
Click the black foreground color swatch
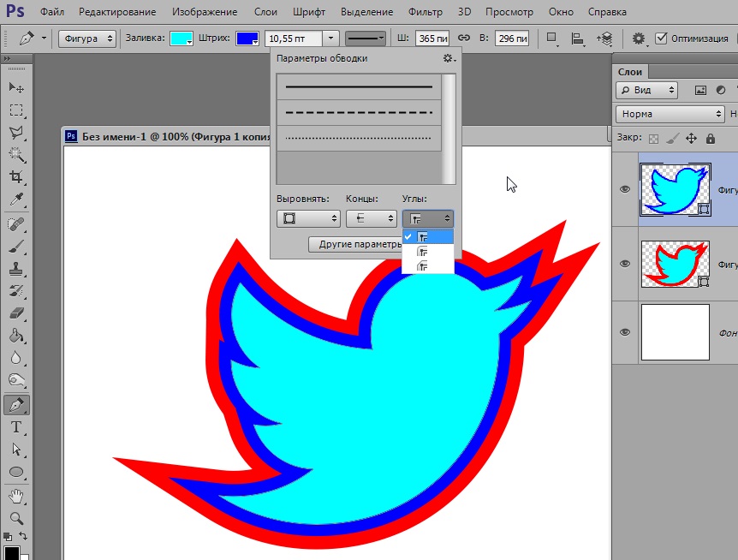(x=12, y=553)
